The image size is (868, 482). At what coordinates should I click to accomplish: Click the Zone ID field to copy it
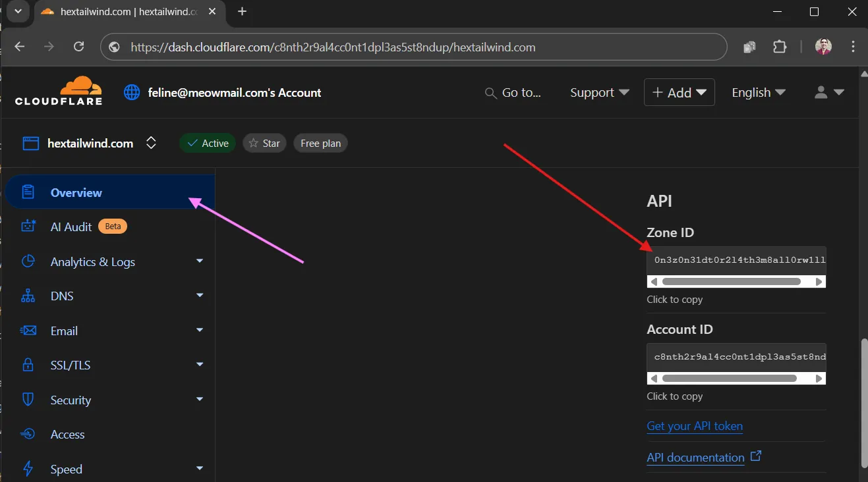[x=736, y=259]
